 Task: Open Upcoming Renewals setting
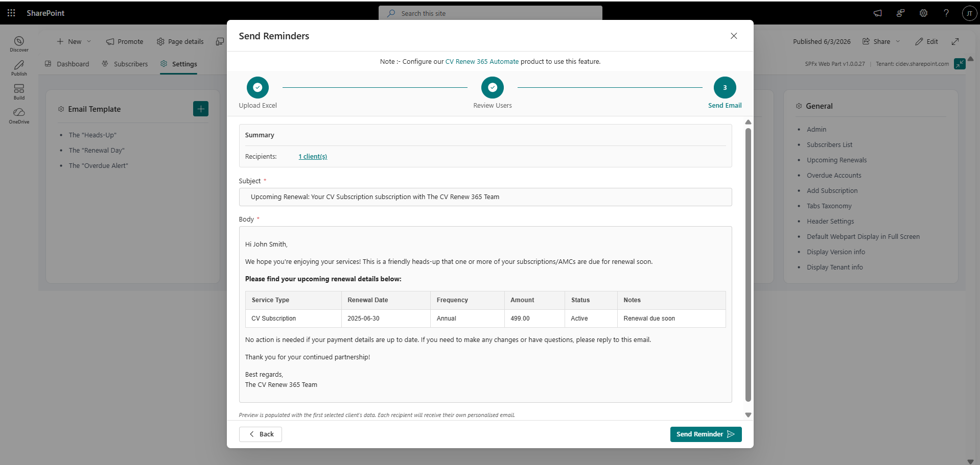point(837,160)
